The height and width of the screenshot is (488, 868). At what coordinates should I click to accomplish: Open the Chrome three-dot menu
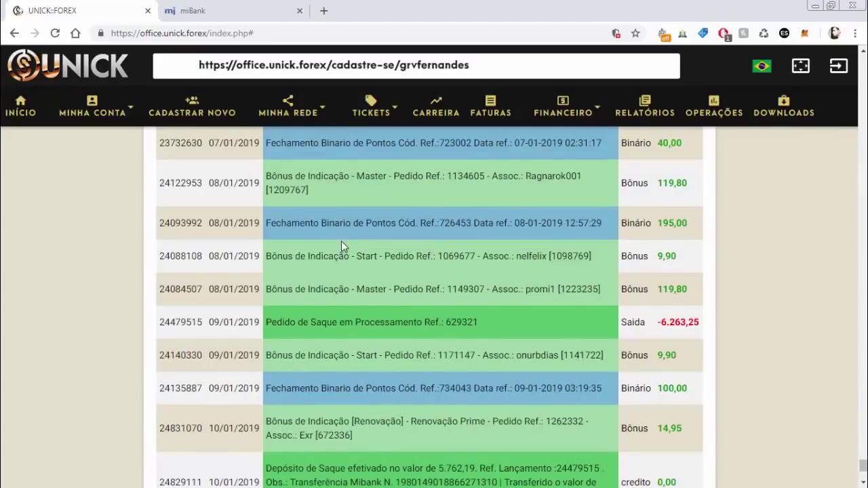pos(856,33)
